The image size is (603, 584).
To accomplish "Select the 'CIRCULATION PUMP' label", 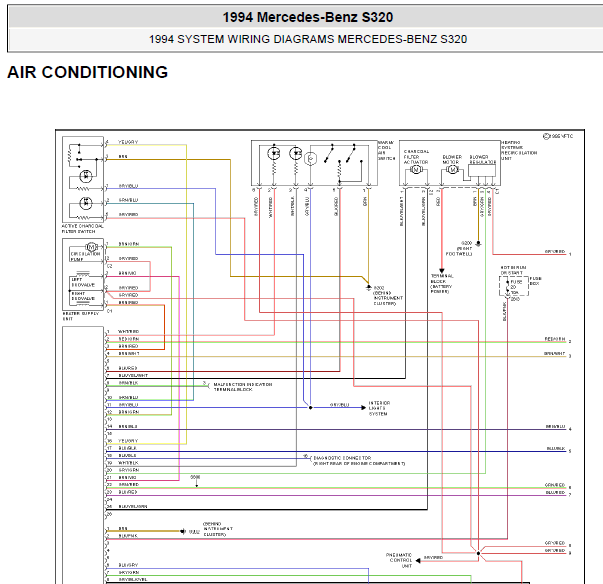I will click(85, 256).
